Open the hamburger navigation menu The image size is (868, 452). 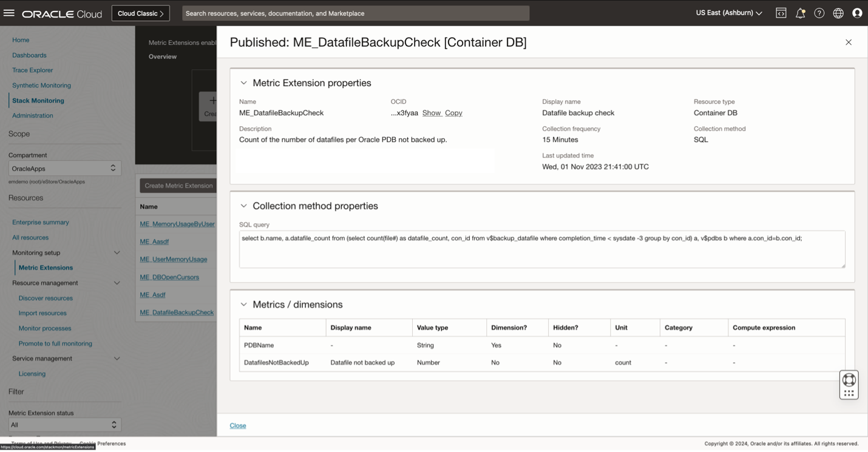[9, 13]
